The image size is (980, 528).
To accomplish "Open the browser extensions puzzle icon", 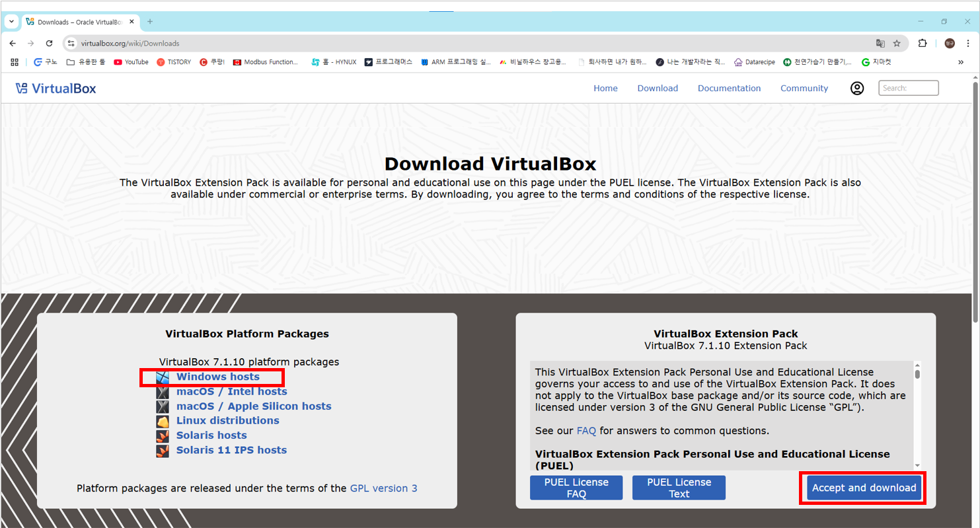I will click(923, 43).
